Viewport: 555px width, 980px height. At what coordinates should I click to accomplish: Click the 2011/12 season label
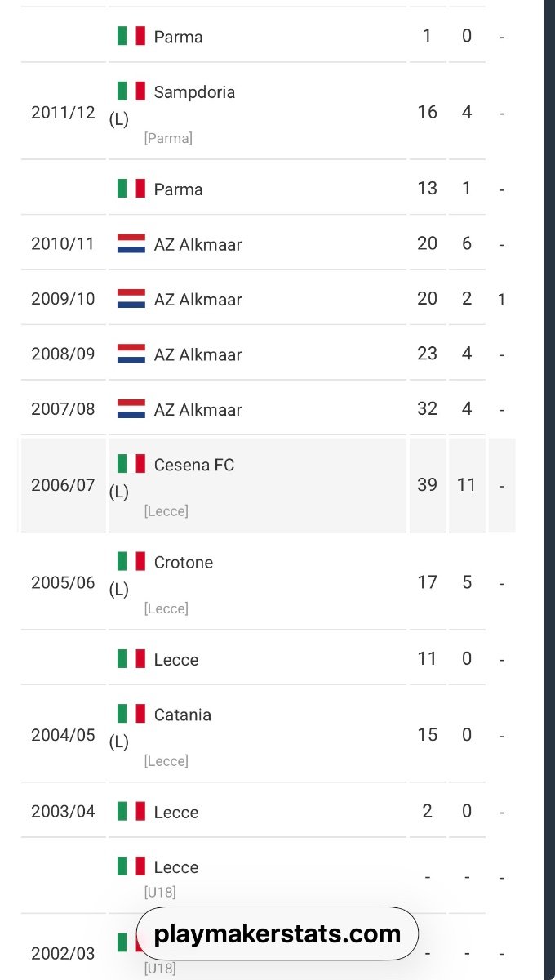[x=63, y=113]
